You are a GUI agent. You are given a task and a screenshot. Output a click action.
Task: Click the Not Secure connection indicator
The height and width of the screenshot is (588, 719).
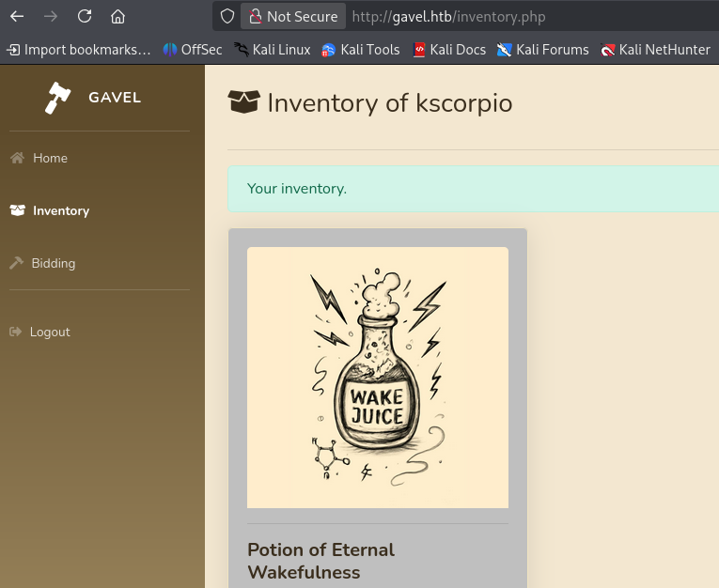pyautogui.click(x=291, y=16)
